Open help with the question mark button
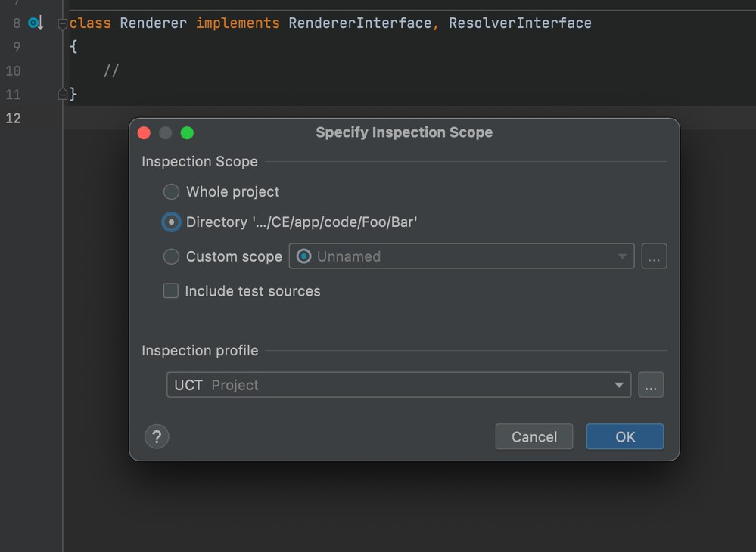756x552 pixels. pyautogui.click(x=157, y=436)
